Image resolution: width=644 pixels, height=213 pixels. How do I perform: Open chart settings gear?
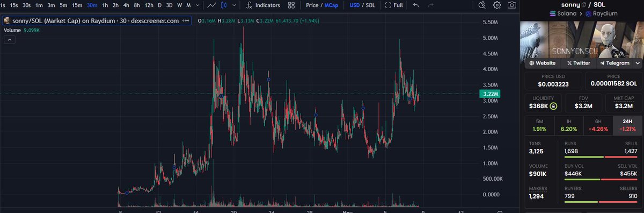pyautogui.click(x=497, y=5)
